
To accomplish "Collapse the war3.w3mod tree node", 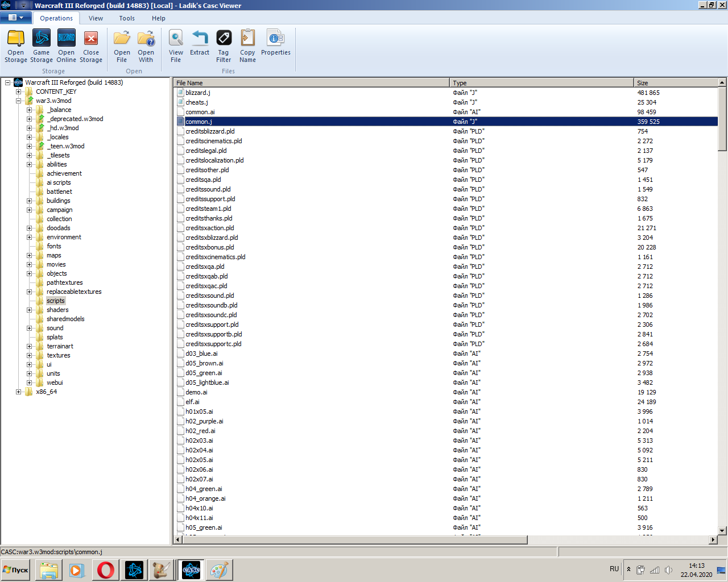I will coord(18,101).
